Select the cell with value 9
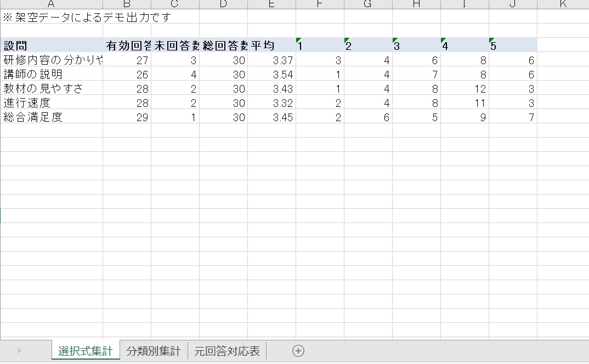This screenshot has width=589, height=364. tap(465, 117)
